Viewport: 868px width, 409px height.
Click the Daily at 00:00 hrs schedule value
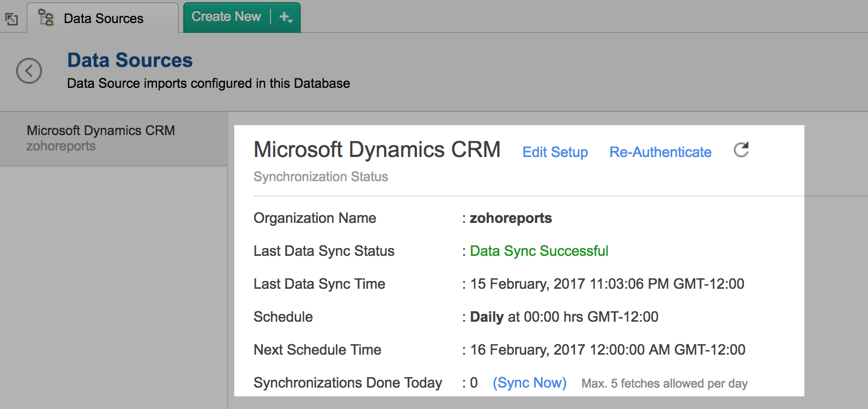563,317
